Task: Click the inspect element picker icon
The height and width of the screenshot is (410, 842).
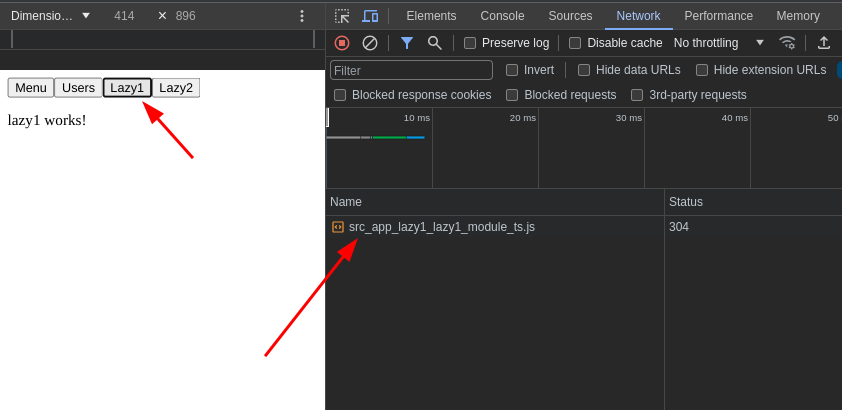Action: pyautogui.click(x=342, y=16)
